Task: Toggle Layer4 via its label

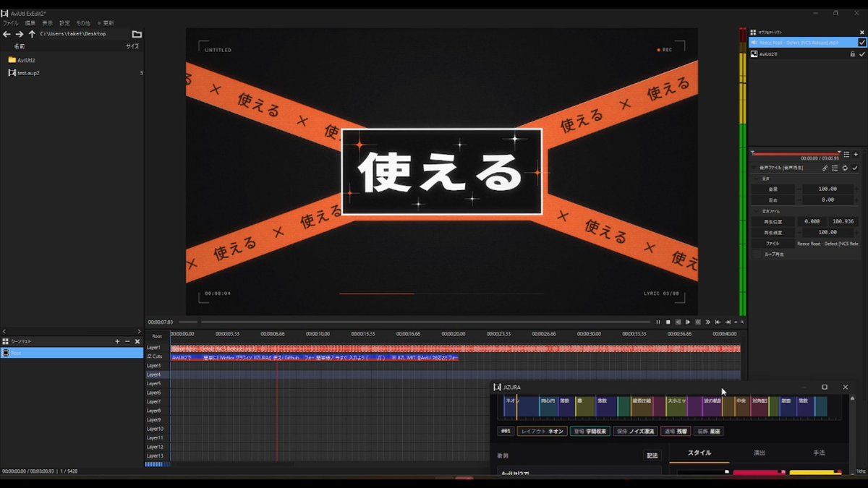Action: [x=154, y=374]
